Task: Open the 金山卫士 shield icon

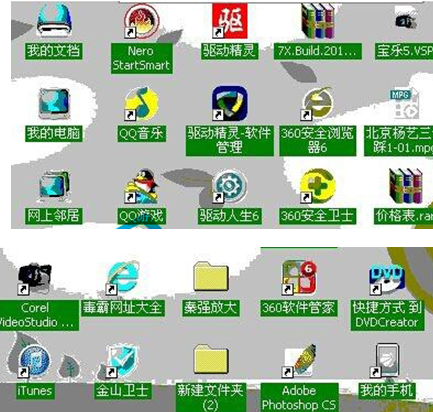Action: [123, 361]
